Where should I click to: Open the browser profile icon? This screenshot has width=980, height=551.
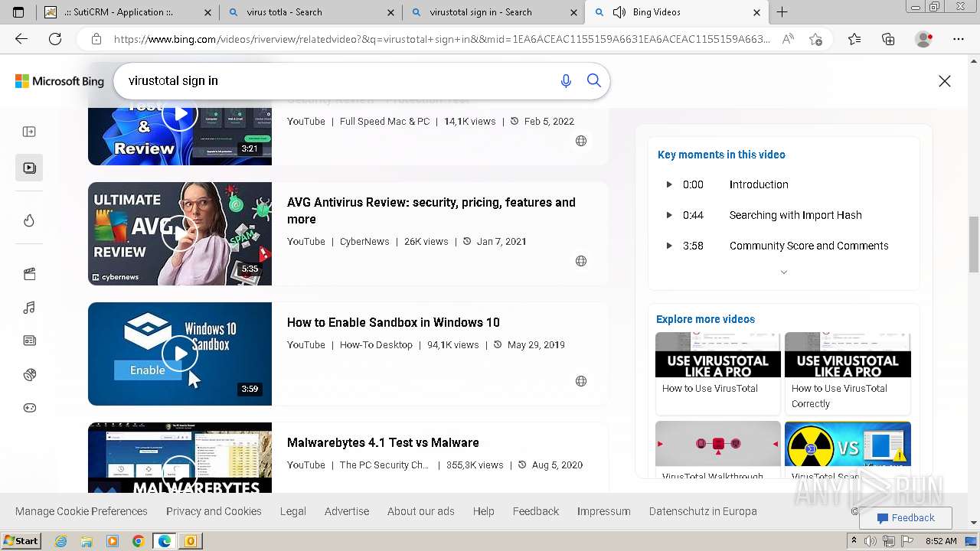click(x=924, y=39)
